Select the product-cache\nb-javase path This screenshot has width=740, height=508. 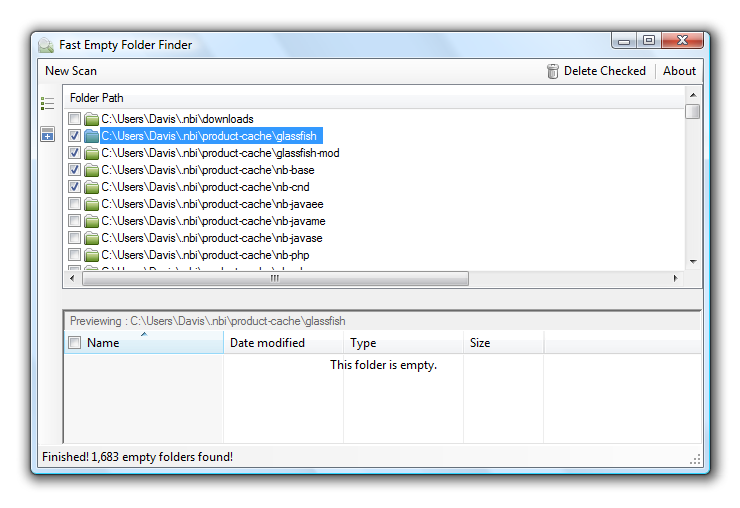pyautogui.click(x=212, y=238)
